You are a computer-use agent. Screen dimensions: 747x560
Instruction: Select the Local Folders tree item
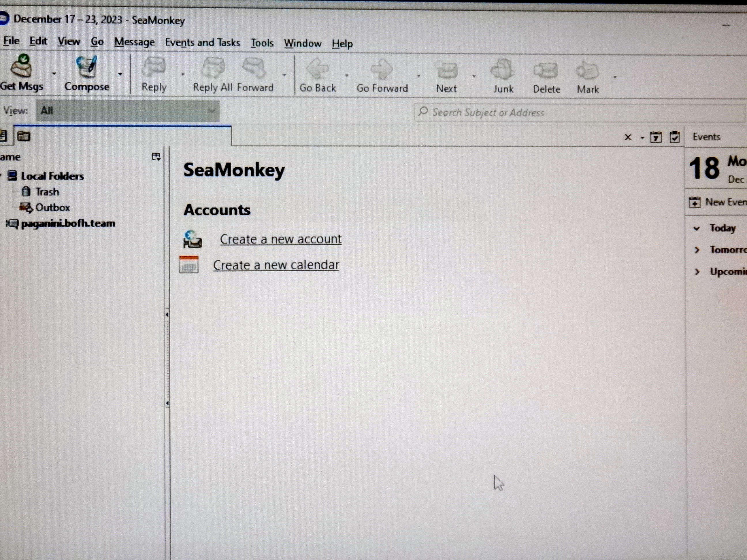(x=52, y=176)
